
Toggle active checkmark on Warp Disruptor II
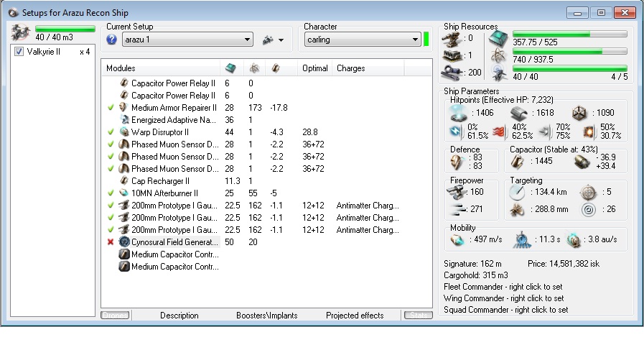[111, 132]
